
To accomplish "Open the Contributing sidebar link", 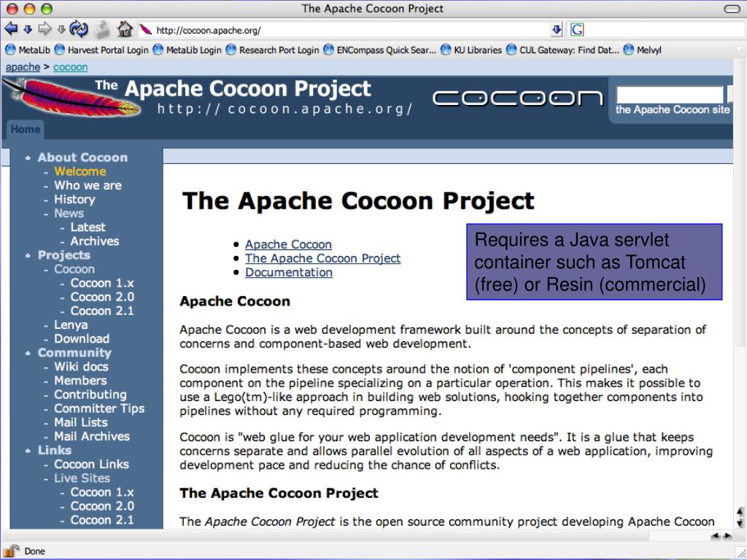I will coord(90,394).
